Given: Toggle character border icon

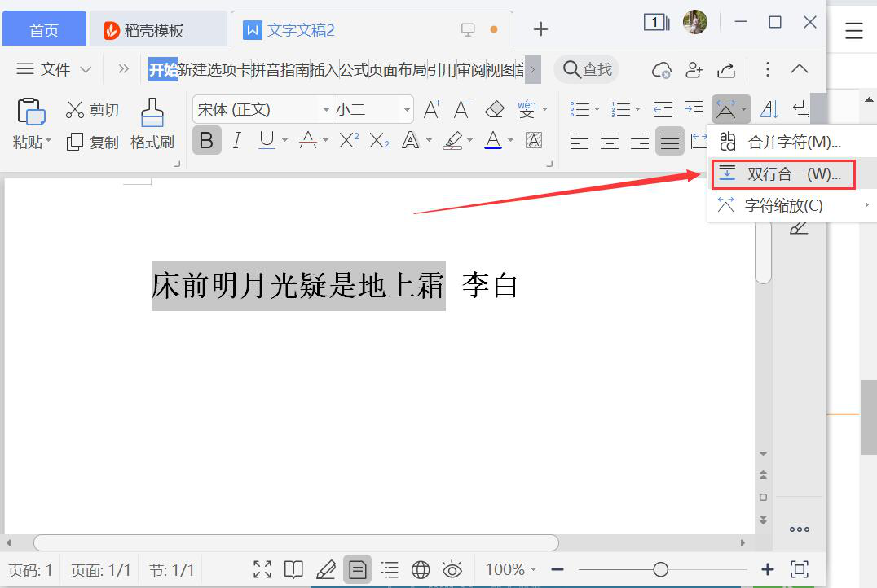Looking at the screenshot, I should [x=534, y=140].
